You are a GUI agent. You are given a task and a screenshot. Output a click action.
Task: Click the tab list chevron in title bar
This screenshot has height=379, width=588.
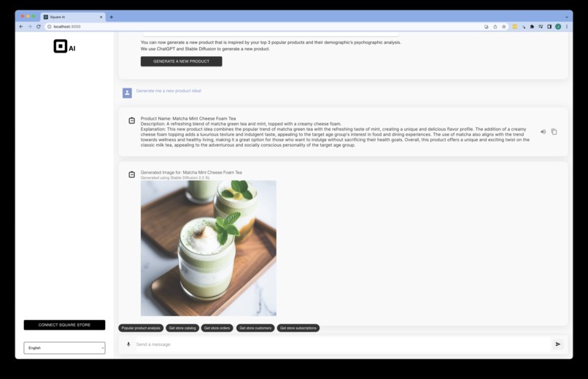coord(567,17)
